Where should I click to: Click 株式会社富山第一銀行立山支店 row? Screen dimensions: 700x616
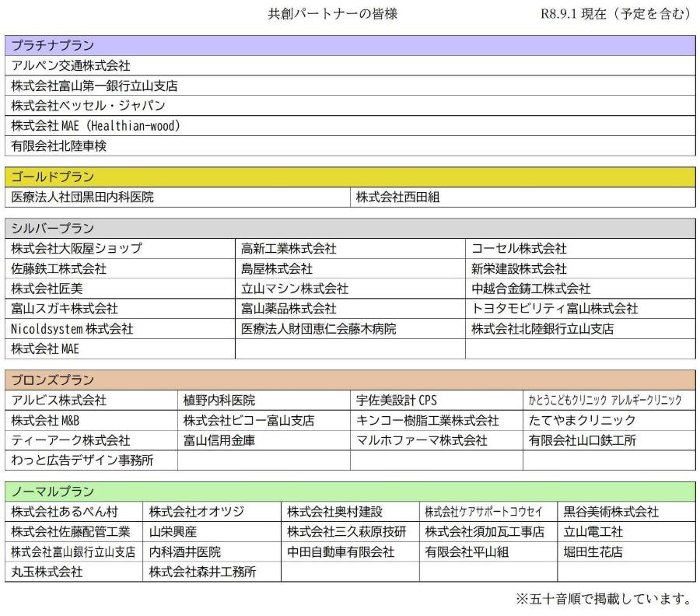point(350,86)
